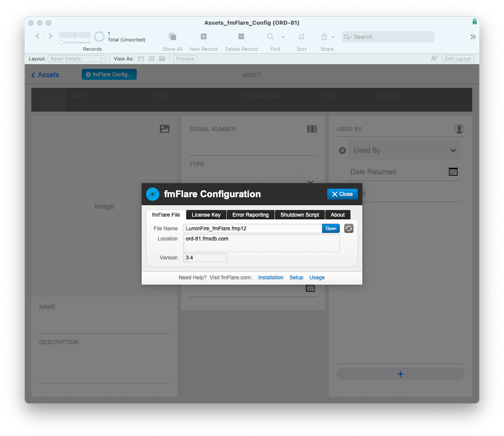Switch to Table view icon

coord(162,59)
